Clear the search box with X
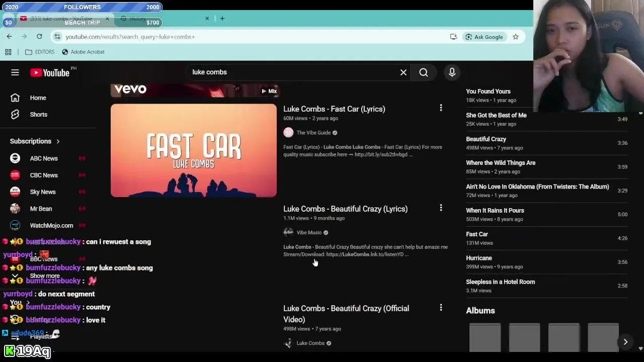 click(x=404, y=72)
